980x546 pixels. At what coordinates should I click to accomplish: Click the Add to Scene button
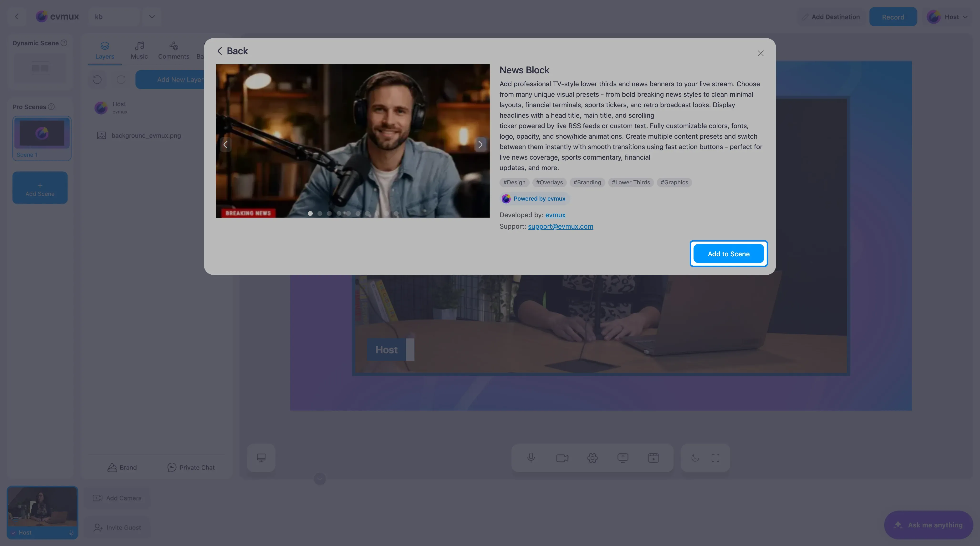tap(728, 254)
